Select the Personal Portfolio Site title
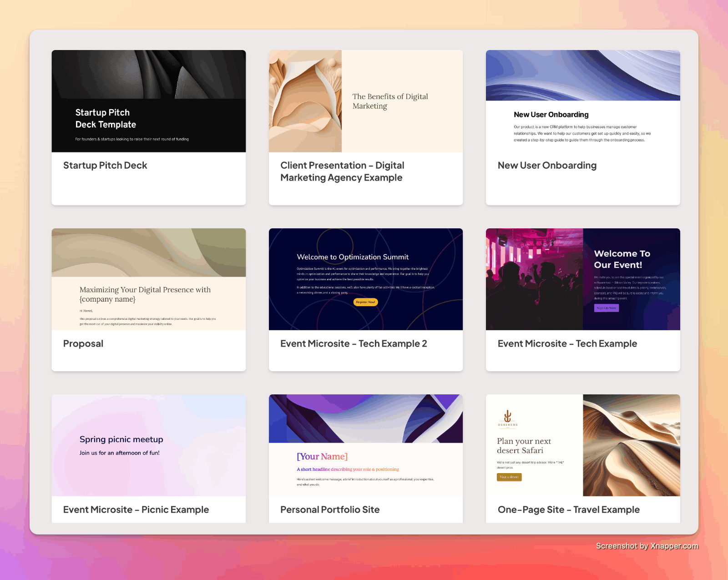Viewport: 728px width, 580px height. click(x=330, y=510)
